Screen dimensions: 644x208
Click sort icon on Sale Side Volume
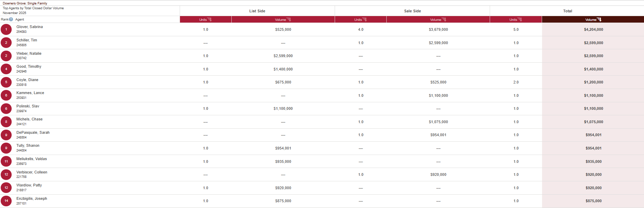tap(444, 19)
